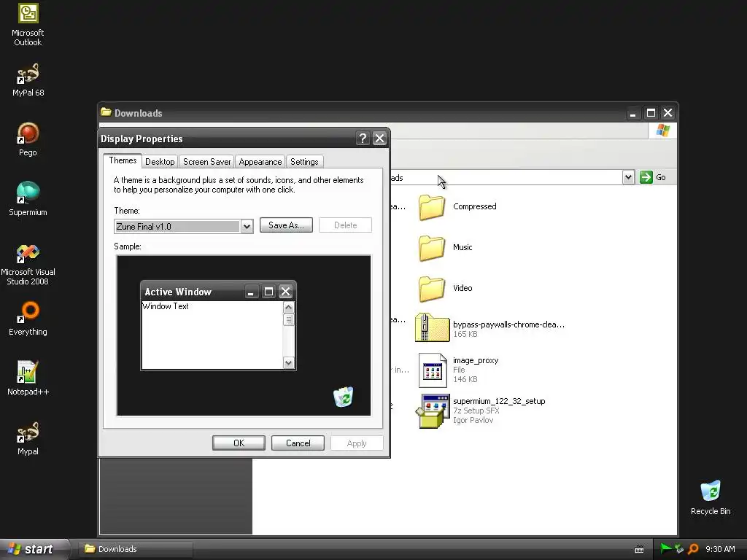Click Cancel in Display Properties
The width and height of the screenshot is (747, 560).
coord(298,443)
